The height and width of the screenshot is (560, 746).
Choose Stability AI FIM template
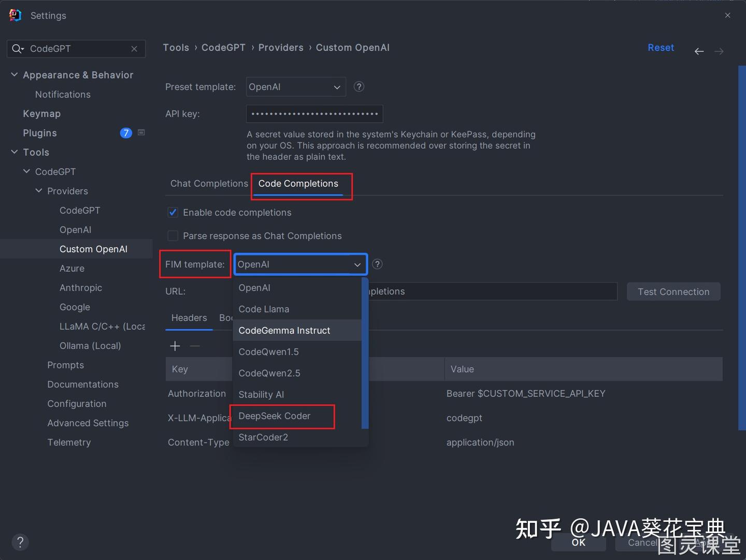(297, 395)
